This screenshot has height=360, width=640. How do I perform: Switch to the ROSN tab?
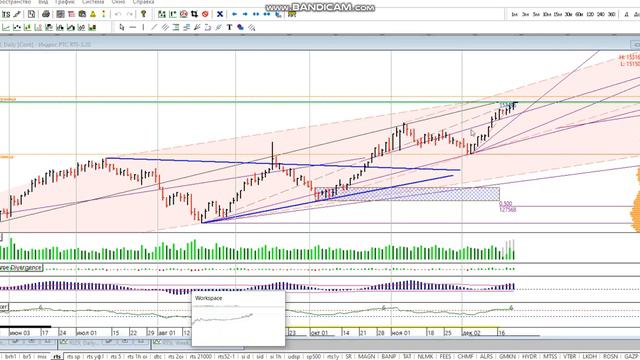click(x=610, y=356)
